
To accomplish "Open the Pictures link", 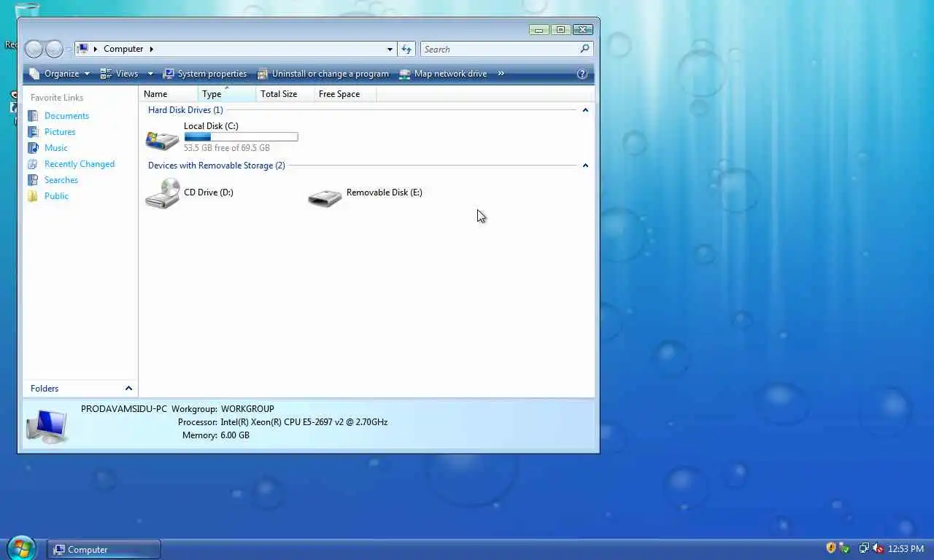I will (60, 132).
